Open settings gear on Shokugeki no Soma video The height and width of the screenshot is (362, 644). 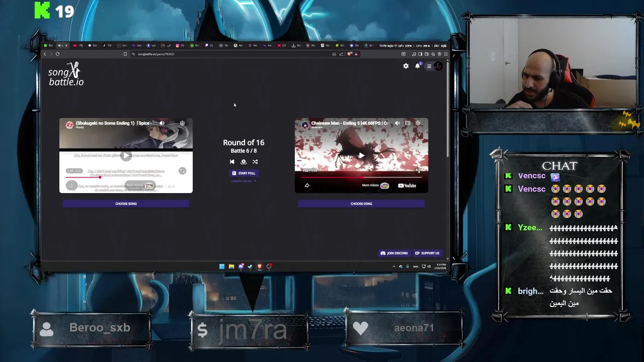pyautogui.click(x=183, y=123)
